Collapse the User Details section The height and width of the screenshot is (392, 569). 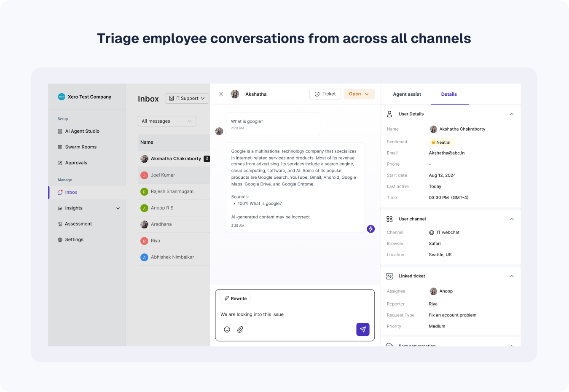coord(511,114)
